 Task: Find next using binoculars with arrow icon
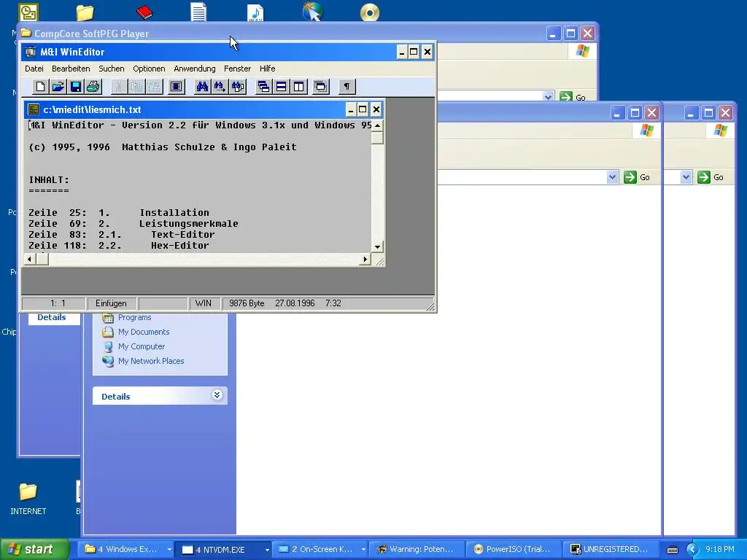coord(220,87)
